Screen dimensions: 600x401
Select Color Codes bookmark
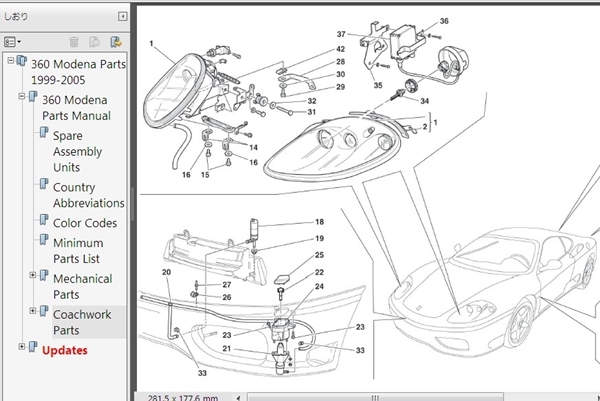click(85, 223)
